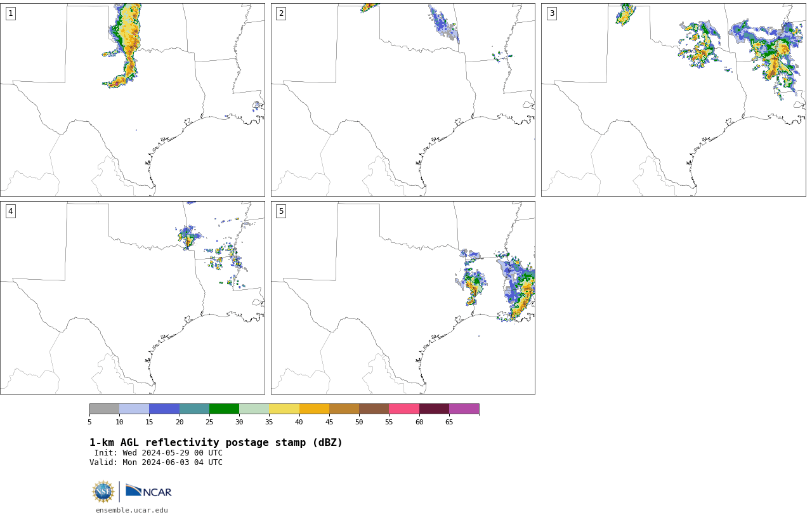The height and width of the screenshot is (517, 812).
Task: Click the brown 50-55 dBZ colorbar swatch
Action: [x=374, y=409]
